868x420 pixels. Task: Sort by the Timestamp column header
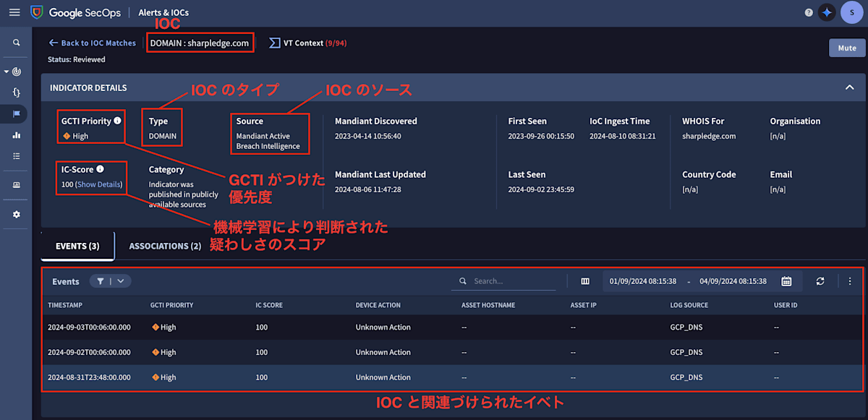(x=65, y=306)
